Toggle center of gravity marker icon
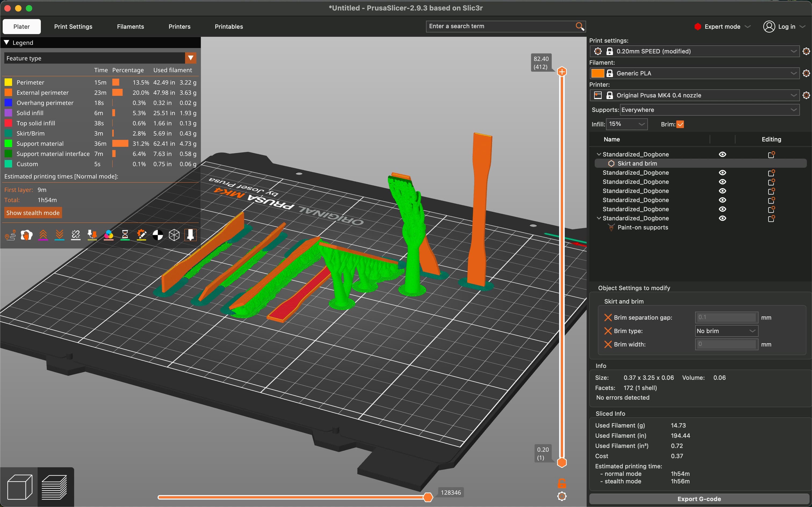The height and width of the screenshot is (507, 812). (x=158, y=235)
